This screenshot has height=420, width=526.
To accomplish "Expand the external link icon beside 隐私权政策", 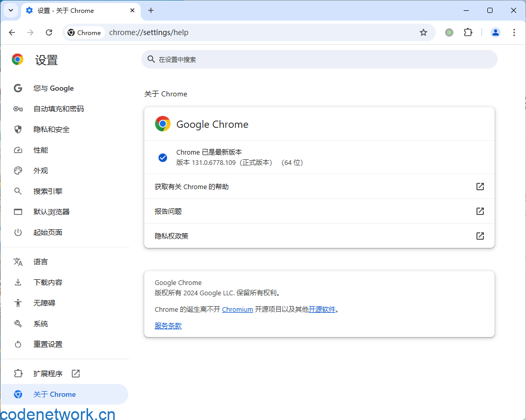I will point(480,236).
